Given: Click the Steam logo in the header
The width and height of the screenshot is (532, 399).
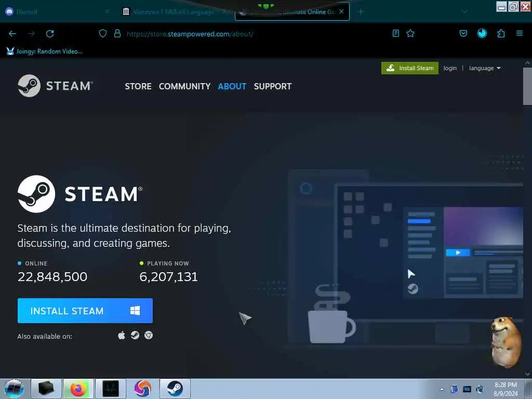Looking at the screenshot, I should click(55, 86).
